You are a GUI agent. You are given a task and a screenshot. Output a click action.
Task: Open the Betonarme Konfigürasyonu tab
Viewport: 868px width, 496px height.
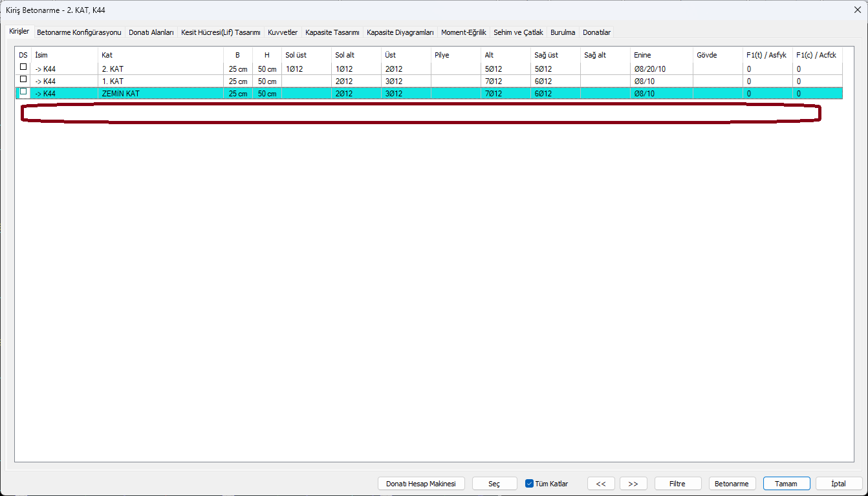[79, 32]
